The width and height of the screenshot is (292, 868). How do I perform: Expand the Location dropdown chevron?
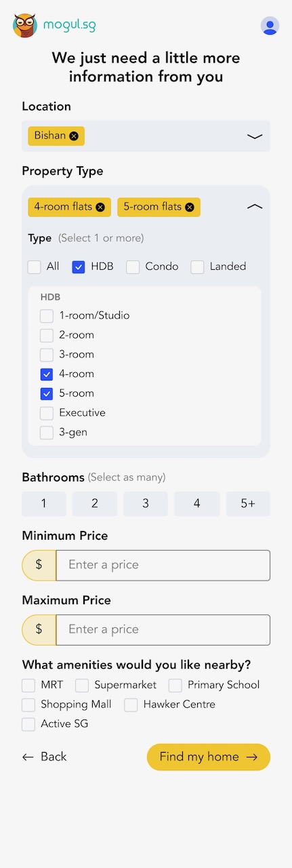pyautogui.click(x=255, y=136)
